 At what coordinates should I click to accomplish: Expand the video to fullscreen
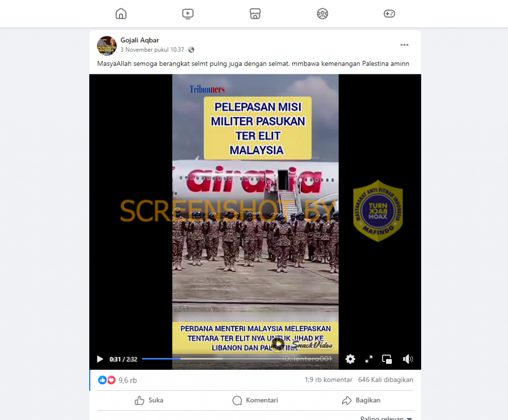tap(369, 359)
